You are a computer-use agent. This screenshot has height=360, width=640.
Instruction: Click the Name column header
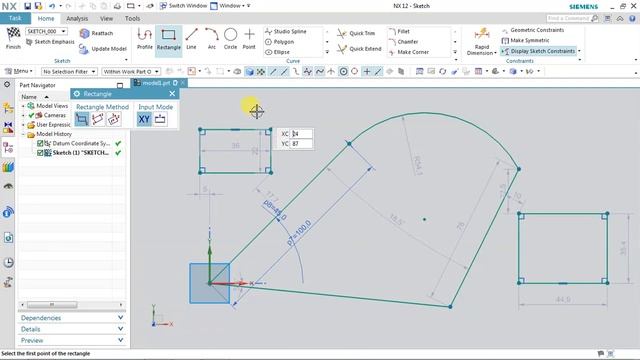point(29,97)
